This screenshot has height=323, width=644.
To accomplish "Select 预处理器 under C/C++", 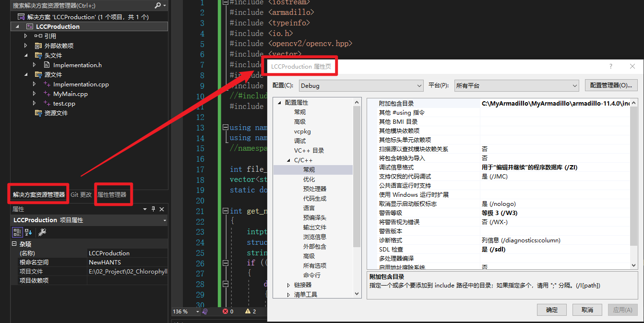I will tap(315, 189).
